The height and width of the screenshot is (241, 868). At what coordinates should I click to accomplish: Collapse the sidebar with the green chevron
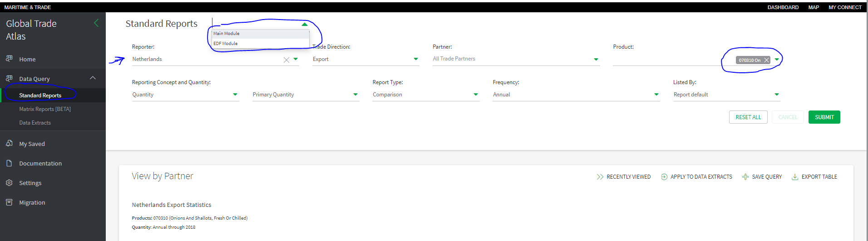point(96,23)
